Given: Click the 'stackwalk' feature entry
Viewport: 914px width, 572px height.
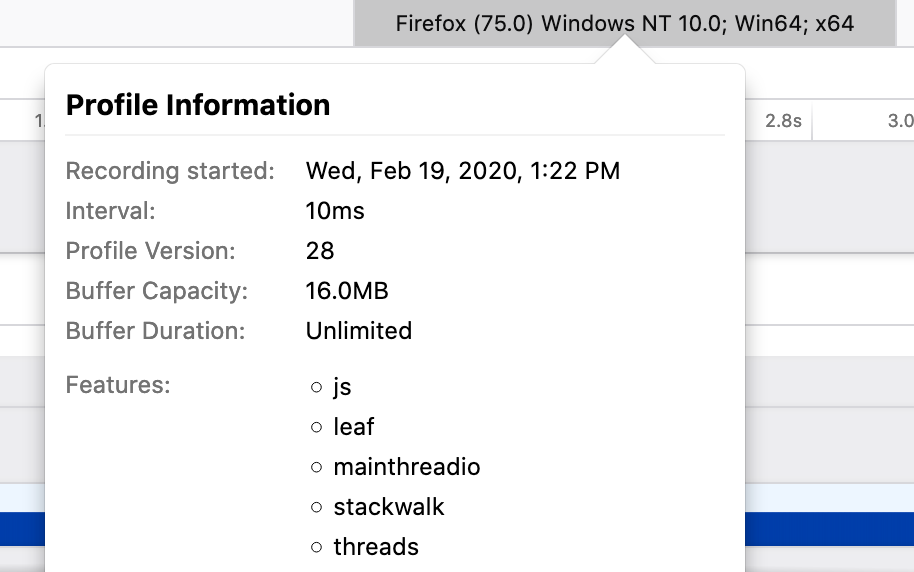Looking at the screenshot, I should point(389,507).
